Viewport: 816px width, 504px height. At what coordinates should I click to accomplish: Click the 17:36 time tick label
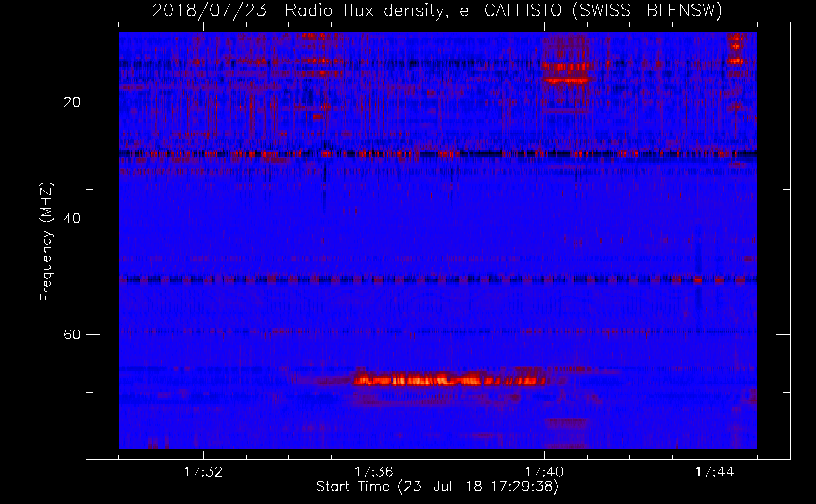click(374, 472)
